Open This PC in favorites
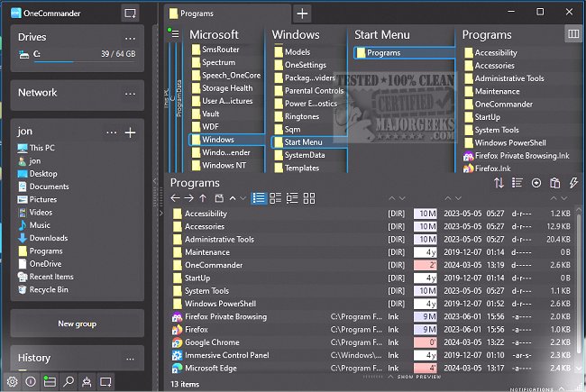This screenshot has height=392, width=586. (36, 148)
